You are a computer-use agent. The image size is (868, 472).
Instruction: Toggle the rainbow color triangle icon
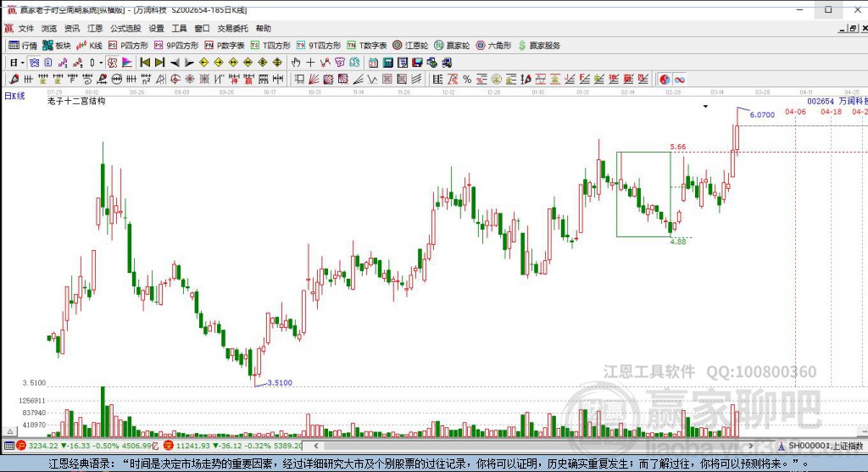click(x=127, y=63)
